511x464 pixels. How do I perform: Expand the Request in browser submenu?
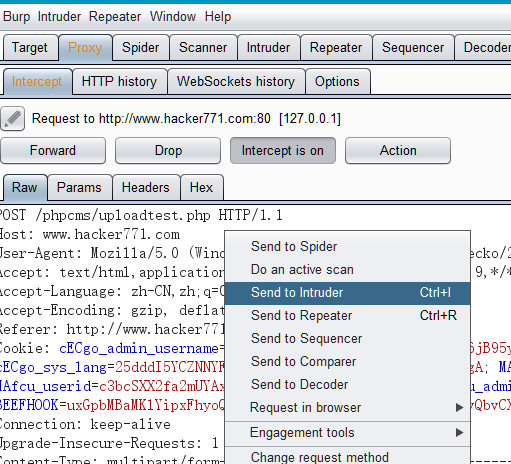click(x=347, y=408)
